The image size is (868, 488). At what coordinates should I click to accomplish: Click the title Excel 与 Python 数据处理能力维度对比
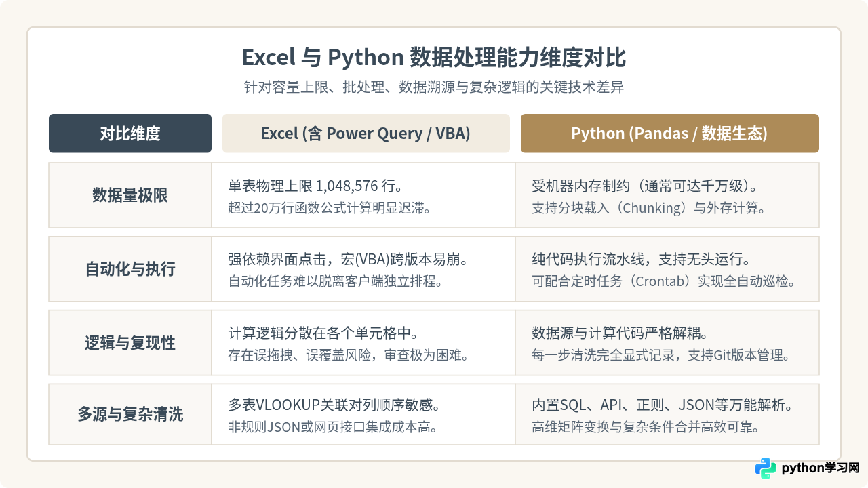(434, 58)
